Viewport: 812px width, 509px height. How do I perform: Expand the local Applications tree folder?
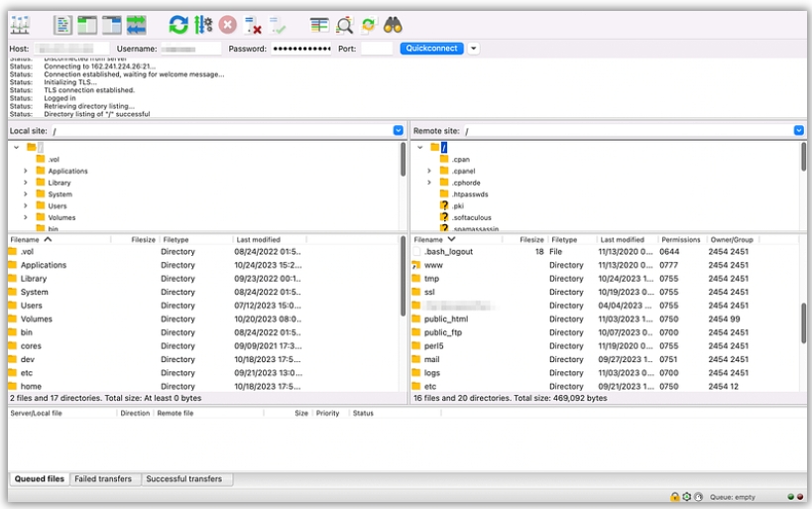coord(25,171)
